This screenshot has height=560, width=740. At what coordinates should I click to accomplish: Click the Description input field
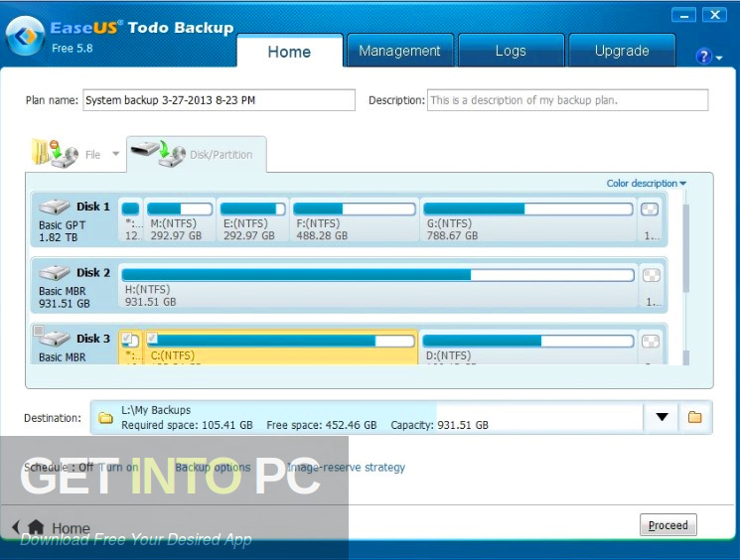click(568, 100)
